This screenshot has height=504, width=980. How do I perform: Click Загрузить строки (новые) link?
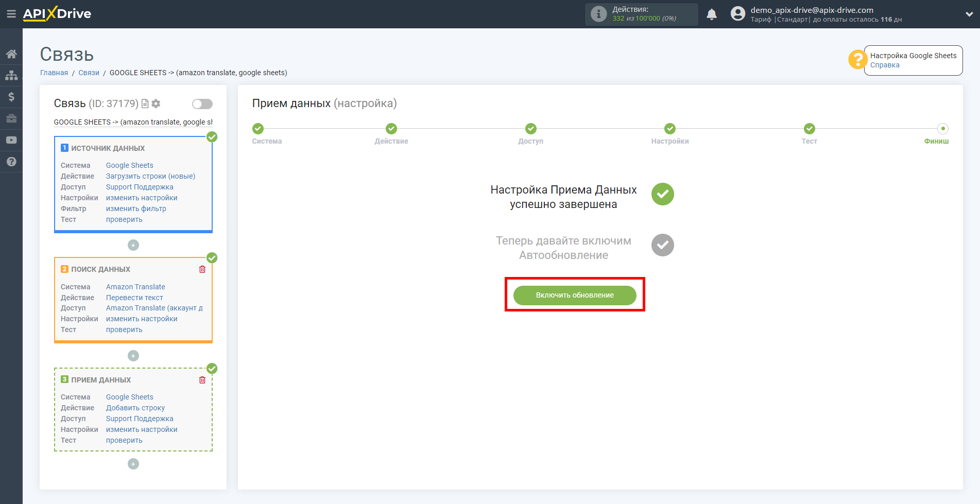coord(150,176)
